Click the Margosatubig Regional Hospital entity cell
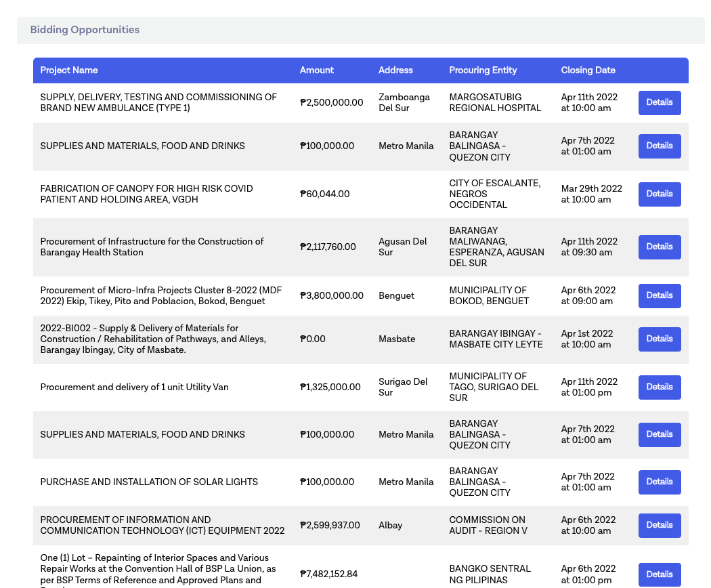The image size is (711, 588). [x=495, y=103]
